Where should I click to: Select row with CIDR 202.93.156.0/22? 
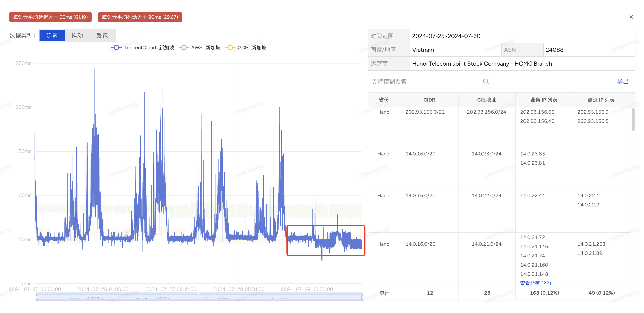click(x=425, y=112)
